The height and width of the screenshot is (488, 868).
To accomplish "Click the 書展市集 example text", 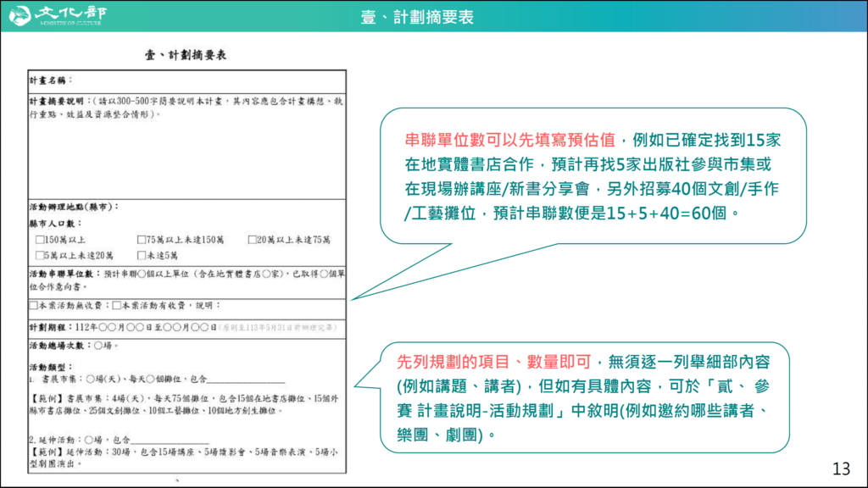I will [x=184, y=404].
